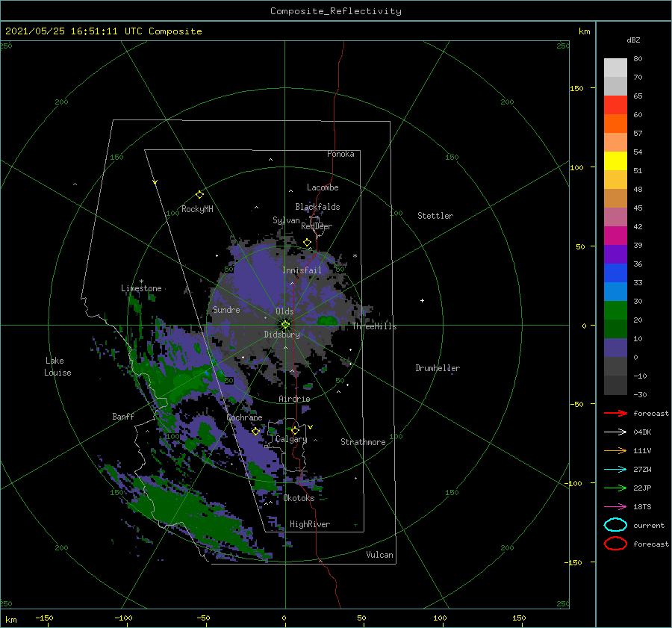The image size is (672, 628).
Task: Click the Didsbury label
Action: tap(281, 335)
